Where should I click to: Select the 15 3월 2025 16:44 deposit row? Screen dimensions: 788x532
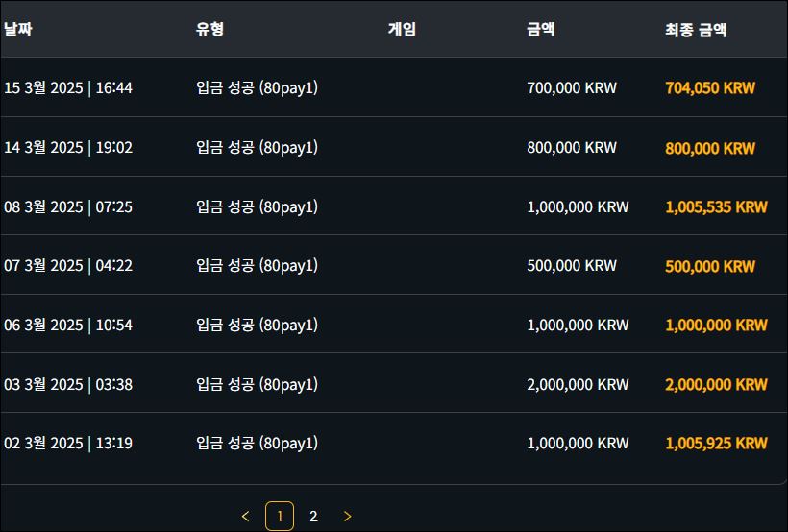[394, 87]
